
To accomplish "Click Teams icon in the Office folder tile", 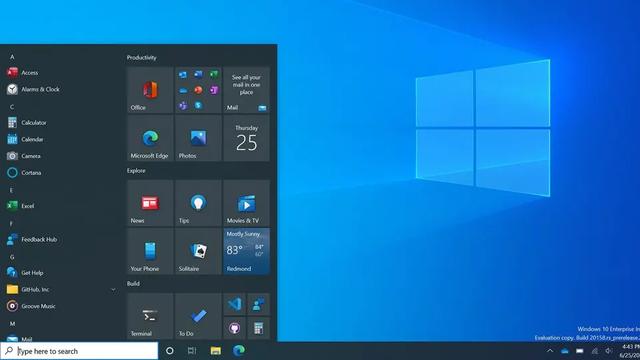I will click(183, 105).
